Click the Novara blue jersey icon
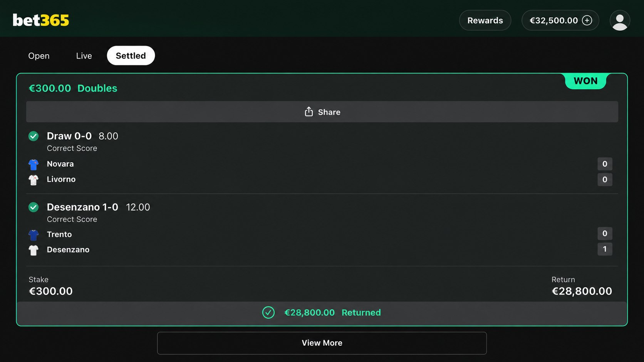Screen dimensions: 644x362 tap(34, 165)
